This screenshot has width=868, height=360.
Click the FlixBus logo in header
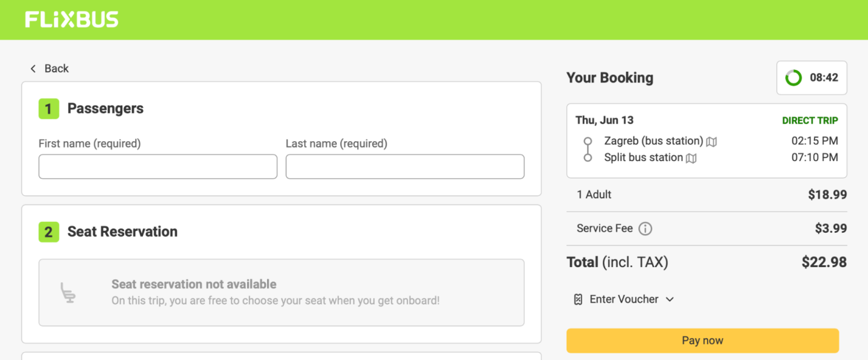point(71,20)
